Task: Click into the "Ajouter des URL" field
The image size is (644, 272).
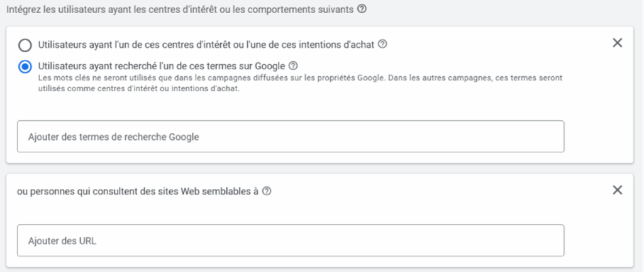Action: [x=291, y=241]
